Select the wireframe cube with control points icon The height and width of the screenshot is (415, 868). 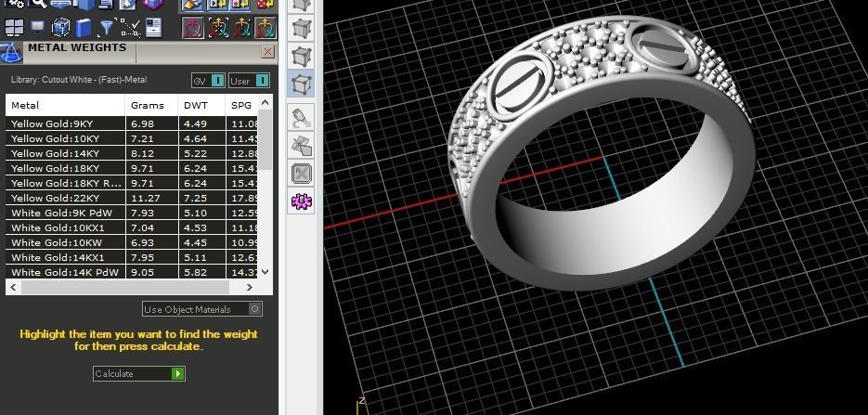point(61,27)
